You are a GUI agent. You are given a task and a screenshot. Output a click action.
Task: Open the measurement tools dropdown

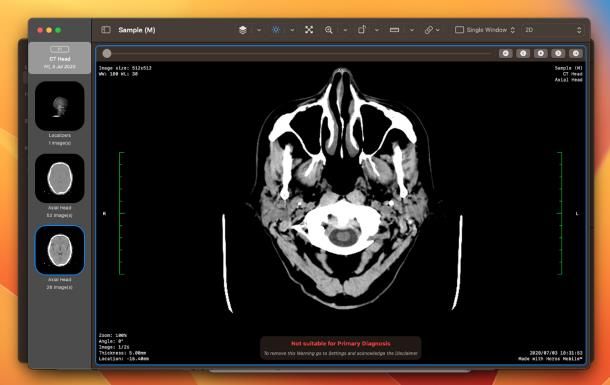pyautogui.click(x=412, y=30)
